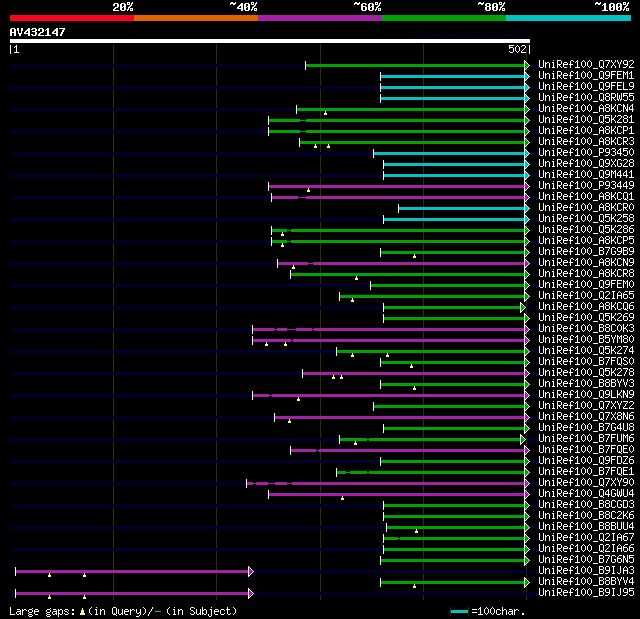Select the UniRef100_B7FQE1 label
Image resolution: width=640 pixels, height=619 pixels.
click(586, 472)
